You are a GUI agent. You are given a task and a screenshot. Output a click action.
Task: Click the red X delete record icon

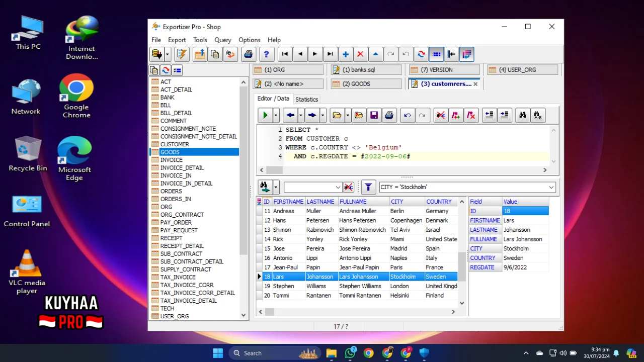pyautogui.click(x=360, y=54)
